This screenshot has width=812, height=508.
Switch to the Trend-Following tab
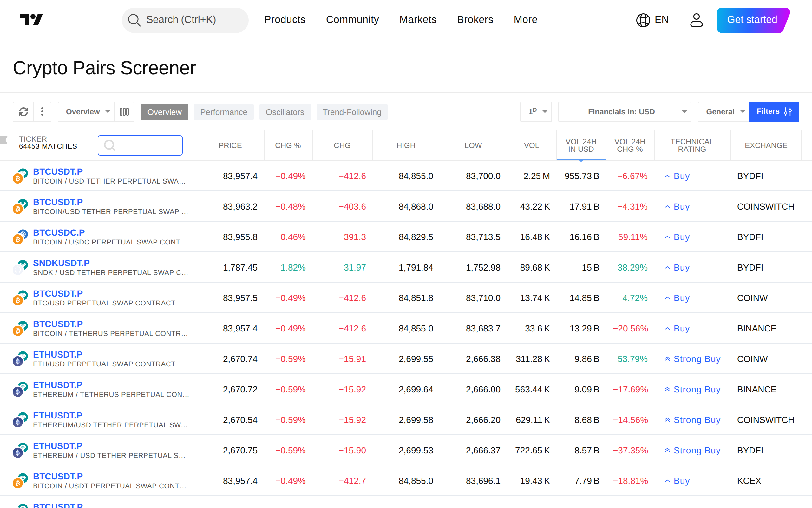[352, 112]
